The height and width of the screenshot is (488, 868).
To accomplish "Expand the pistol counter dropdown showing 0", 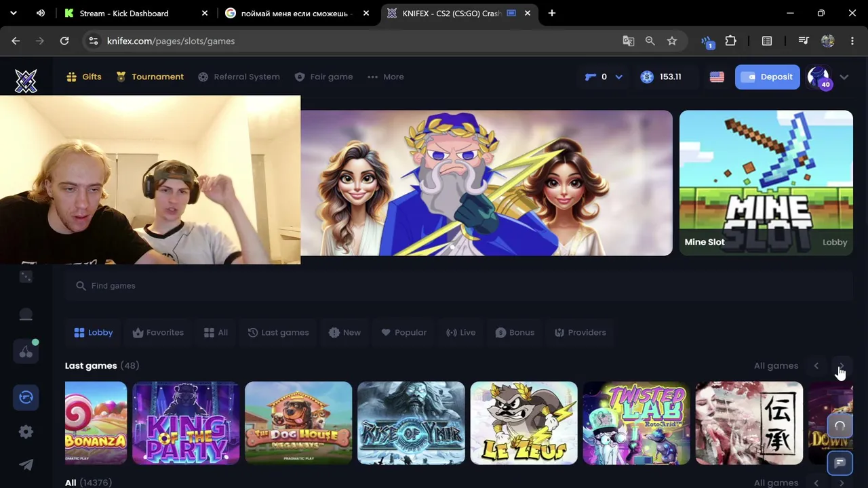I will click(x=618, y=77).
